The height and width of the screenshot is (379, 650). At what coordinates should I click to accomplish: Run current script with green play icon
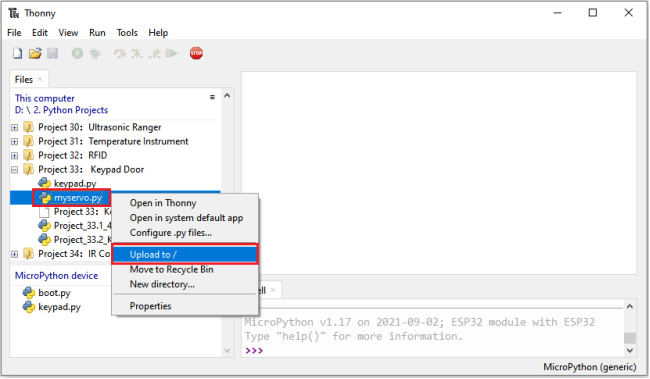[77, 53]
